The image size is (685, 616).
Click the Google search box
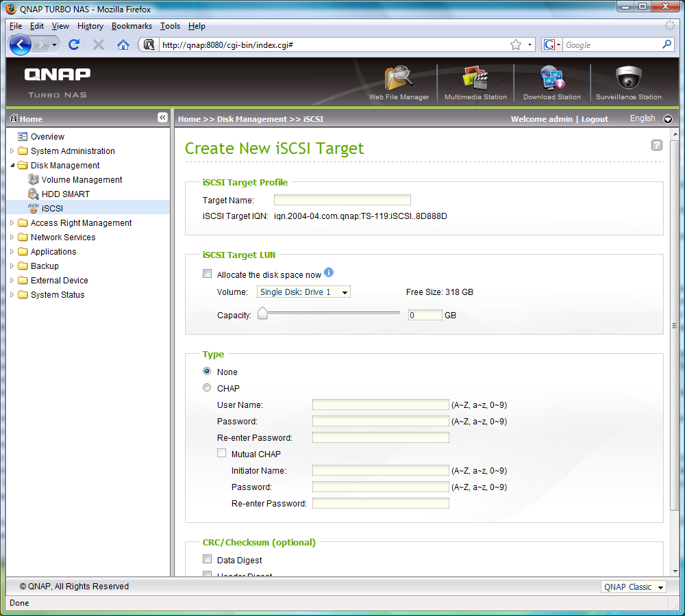point(612,44)
